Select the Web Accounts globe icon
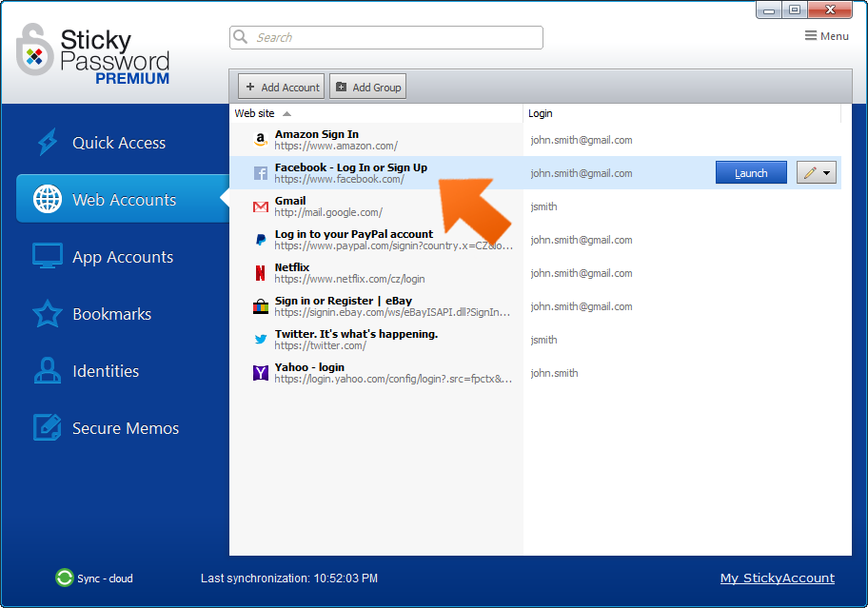 pyautogui.click(x=46, y=198)
